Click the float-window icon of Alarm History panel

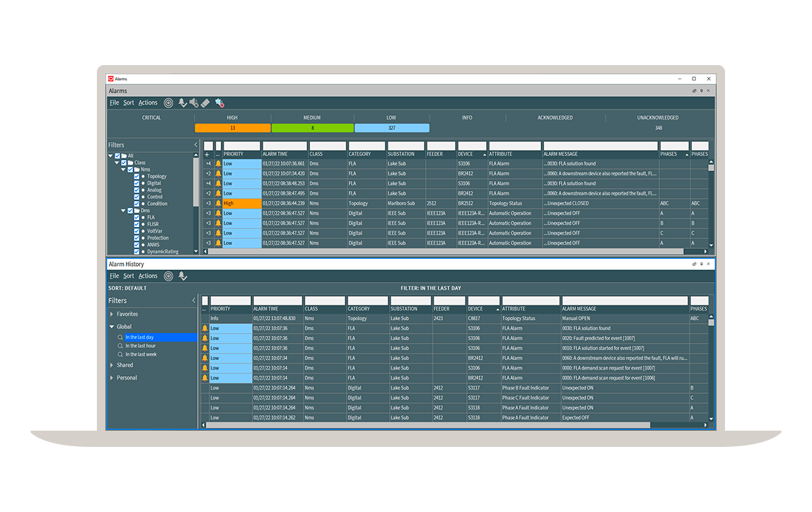click(x=695, y=264)
